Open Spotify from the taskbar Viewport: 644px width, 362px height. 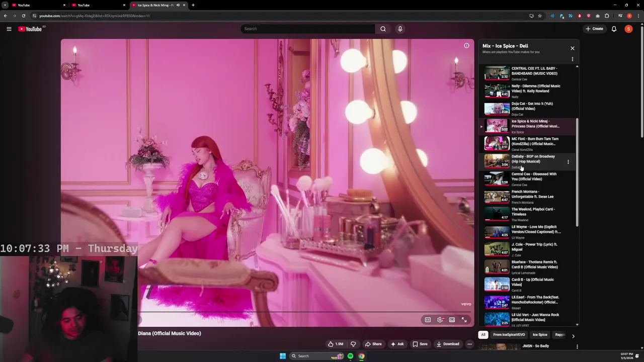350,356
